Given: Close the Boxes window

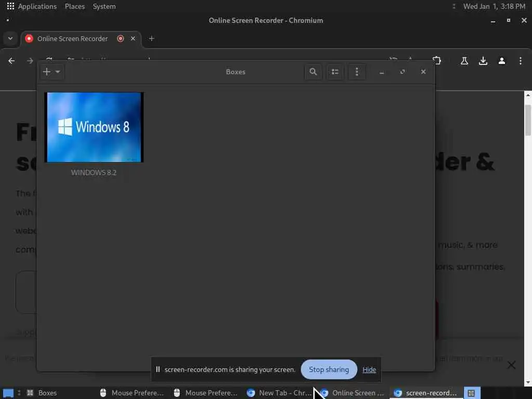Looking at the screenshot, I should click(423, 72).
